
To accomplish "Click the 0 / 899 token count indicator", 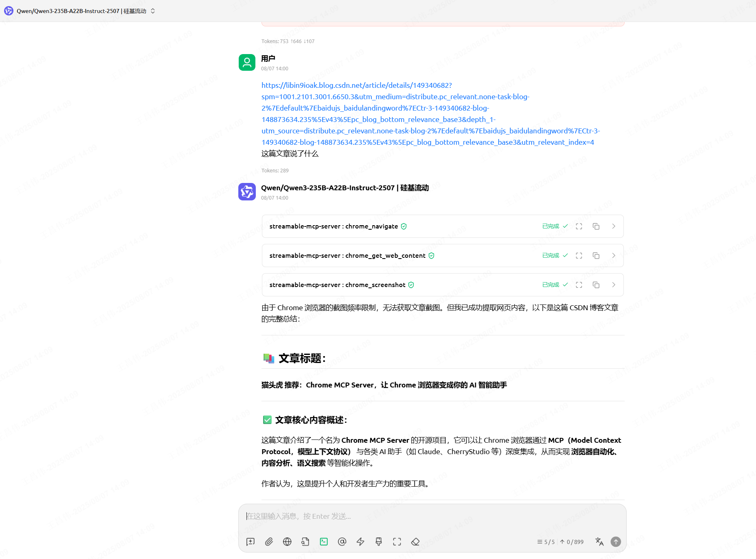I will point(572,542).
